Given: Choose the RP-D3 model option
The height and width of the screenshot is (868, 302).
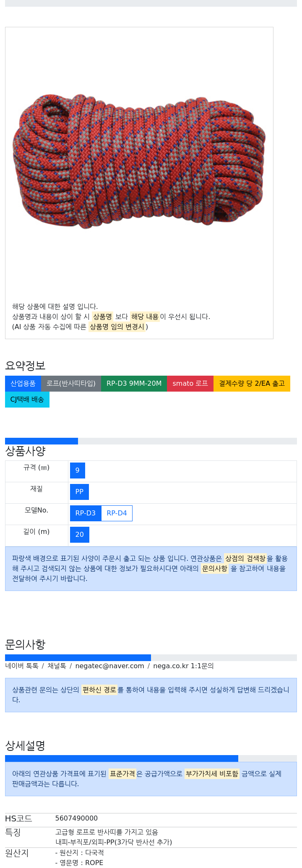Looking at the screenshot, I should point(86,513).
